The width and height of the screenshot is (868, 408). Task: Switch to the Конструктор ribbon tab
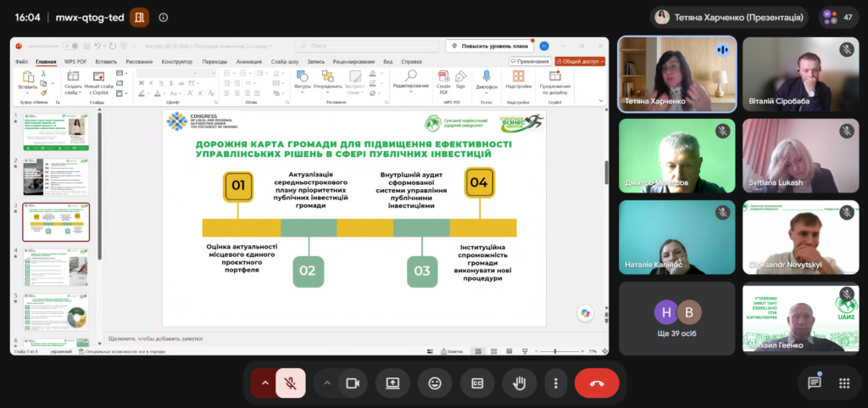click(176, 61)
